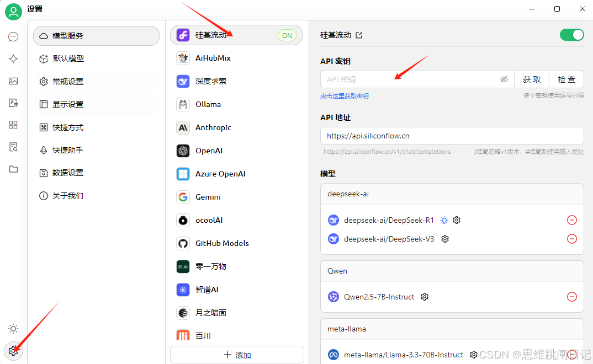Select the 百川 provider
The height and width of the screenshot is (364, 593).
click(236, 335)
